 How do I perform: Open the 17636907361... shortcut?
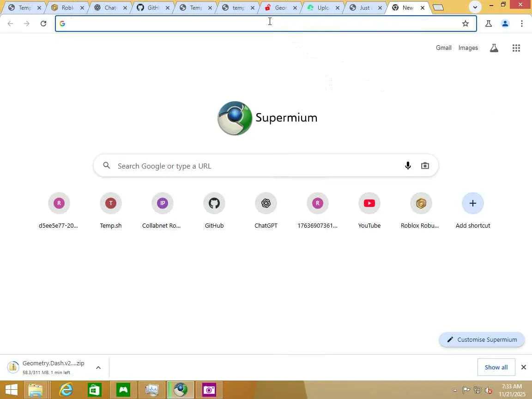(x=318, y=211)
